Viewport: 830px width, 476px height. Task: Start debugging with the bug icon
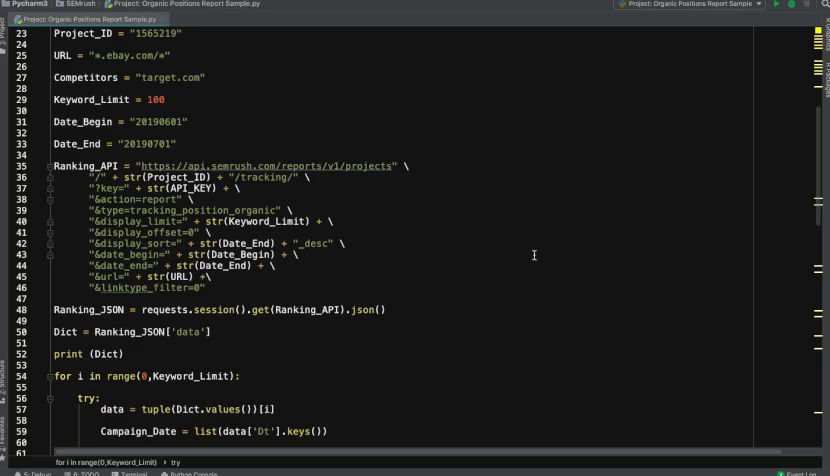pyautogui.click(x=791, y=4)
